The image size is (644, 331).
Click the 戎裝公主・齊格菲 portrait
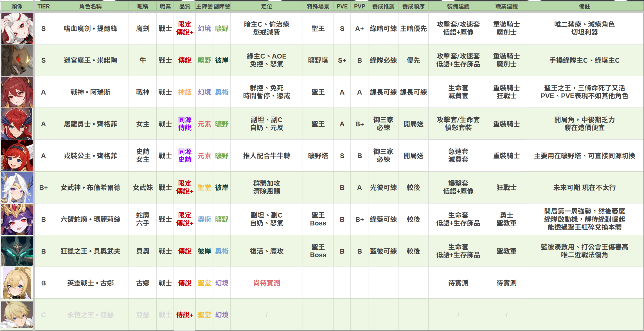tap(17, 156)
